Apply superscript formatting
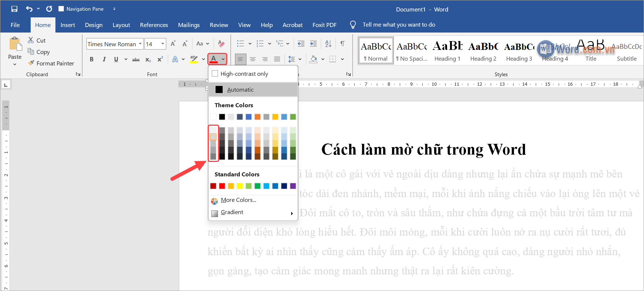The image size is (644, 291). click(160, 59)
